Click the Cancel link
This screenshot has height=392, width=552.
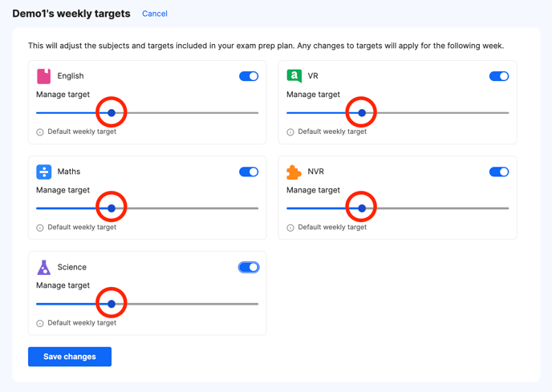click(155, 14)
